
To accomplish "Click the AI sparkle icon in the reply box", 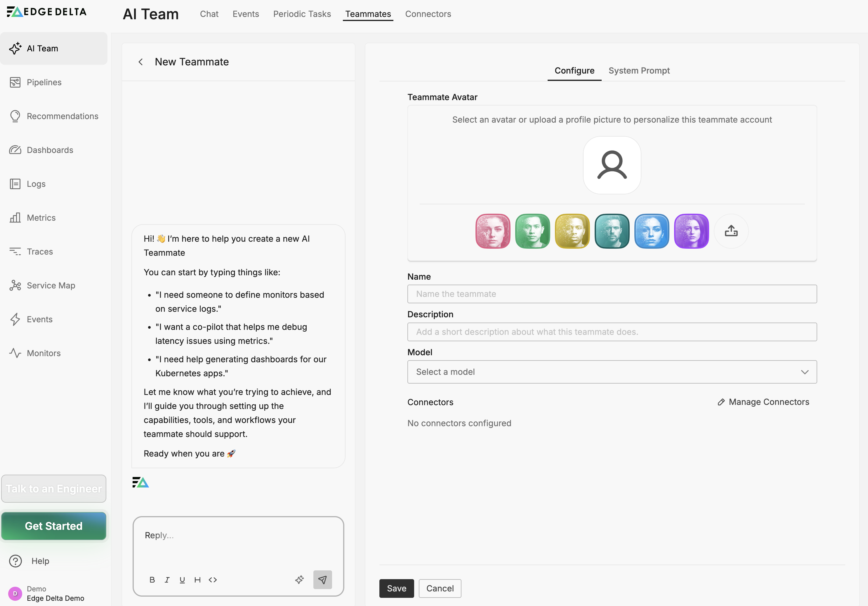I will coord(300,579).
